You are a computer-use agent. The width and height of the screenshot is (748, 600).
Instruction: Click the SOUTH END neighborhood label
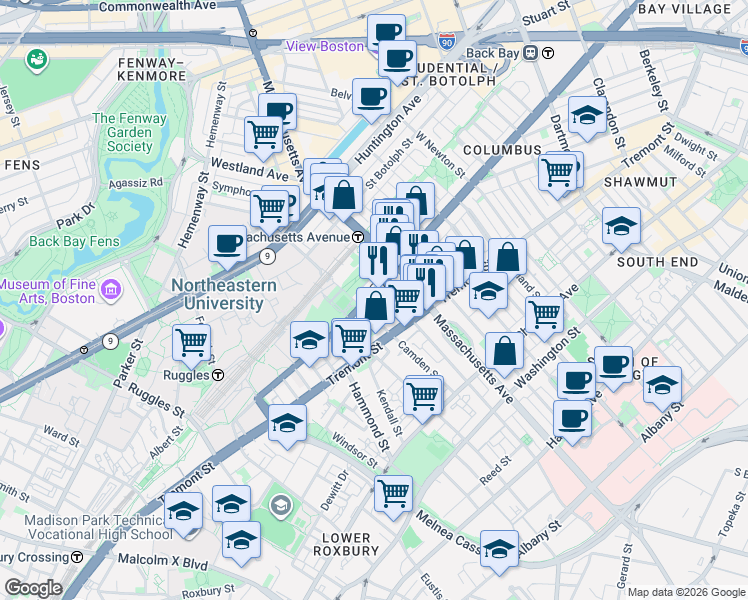pyautogui.click(x=657, y=262)
